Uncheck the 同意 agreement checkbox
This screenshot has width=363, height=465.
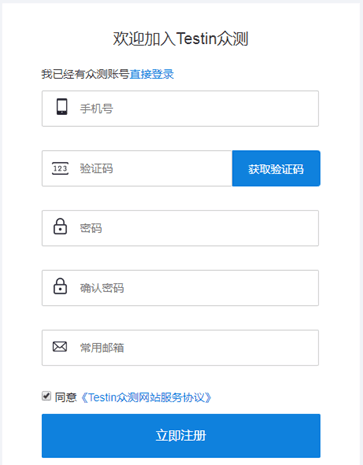pos(46,396)
